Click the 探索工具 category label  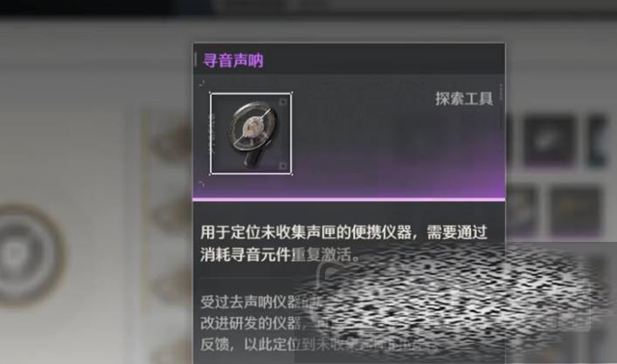pos(464,99)
